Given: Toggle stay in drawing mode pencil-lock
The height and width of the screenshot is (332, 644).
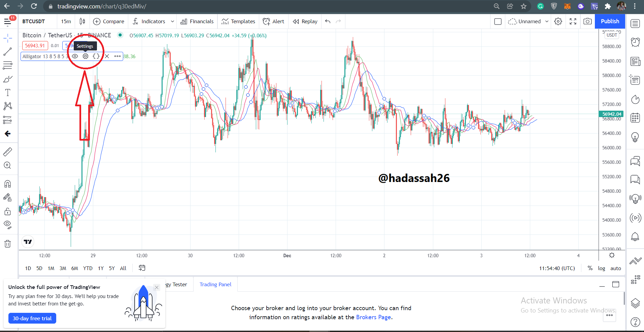Looking at the screenshot, I should (7, 197).
